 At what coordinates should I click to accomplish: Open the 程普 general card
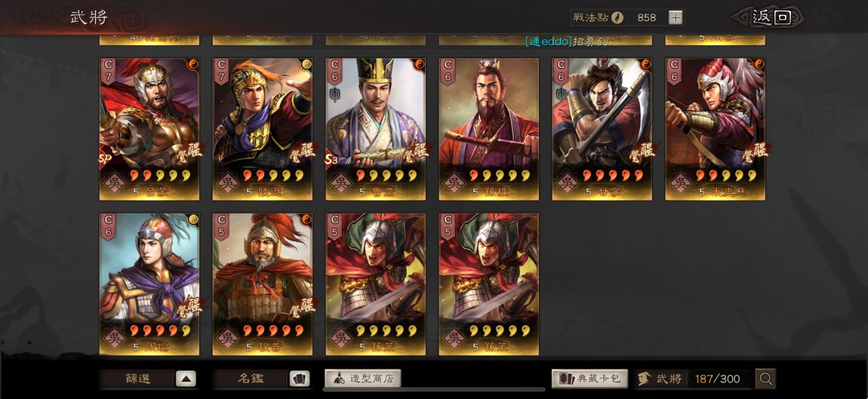(x=263, y=284)
